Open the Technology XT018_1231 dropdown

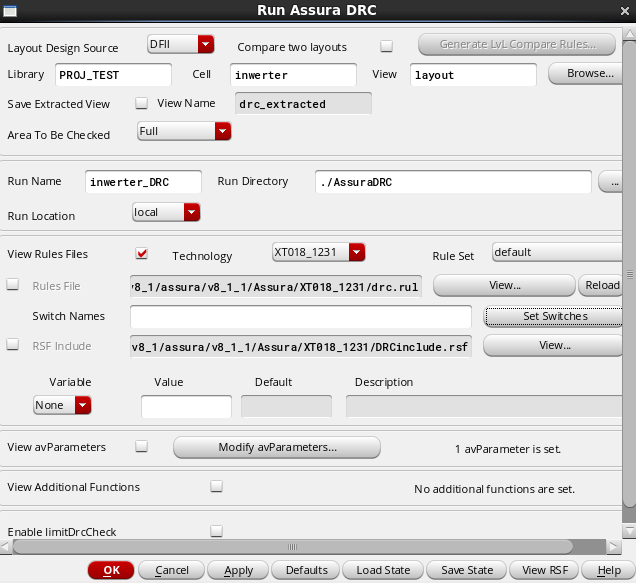coord(318,252)
